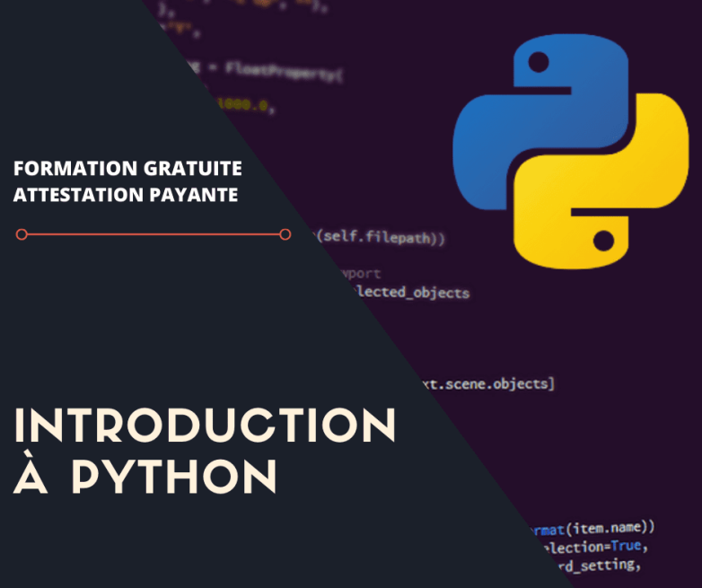
Task: Select the "INTRODUCTION" title word
Action: [x=205, y=426]
